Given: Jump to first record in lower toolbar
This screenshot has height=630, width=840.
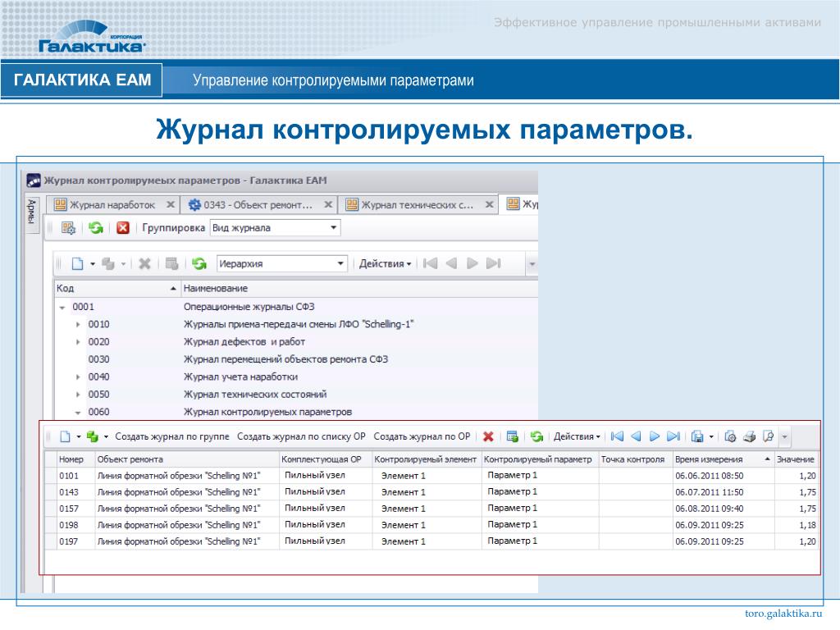Looking at the screenshot, I should pos(617,436).
